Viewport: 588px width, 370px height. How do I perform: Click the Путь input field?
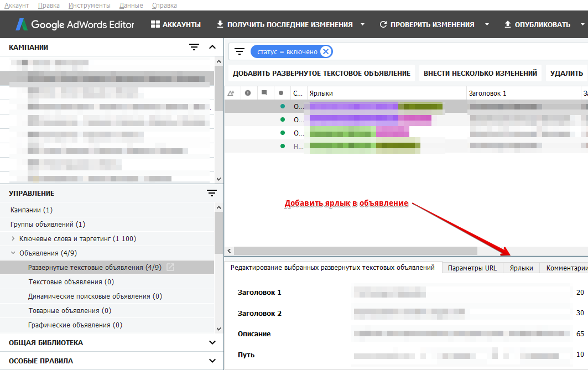pyautogui.click(x=461, y=355)
